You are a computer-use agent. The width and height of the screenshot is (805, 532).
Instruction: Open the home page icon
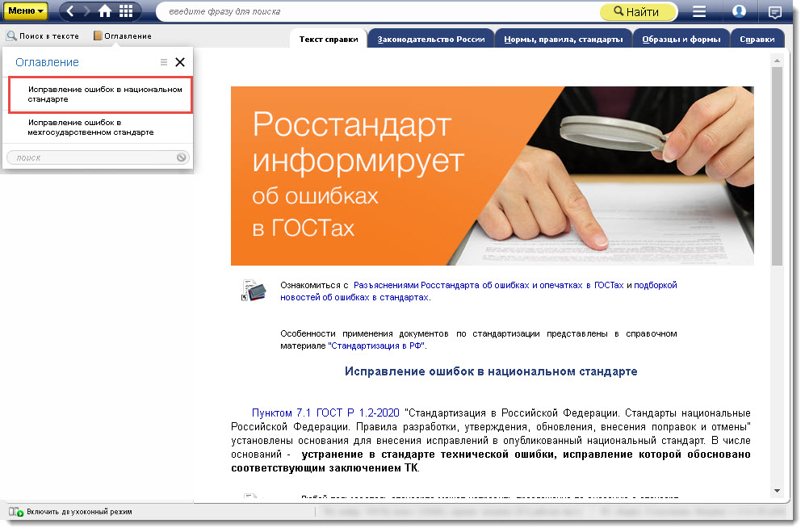[x=105, y=11]
